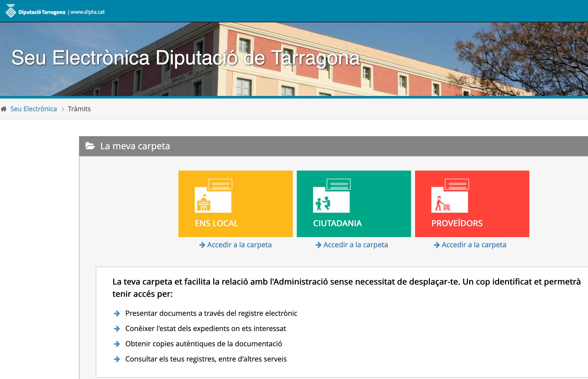The width and height of the screenshot is (588, 379).
Task: Click the Proveïdors cart folder icon
Action: (450, 196)
